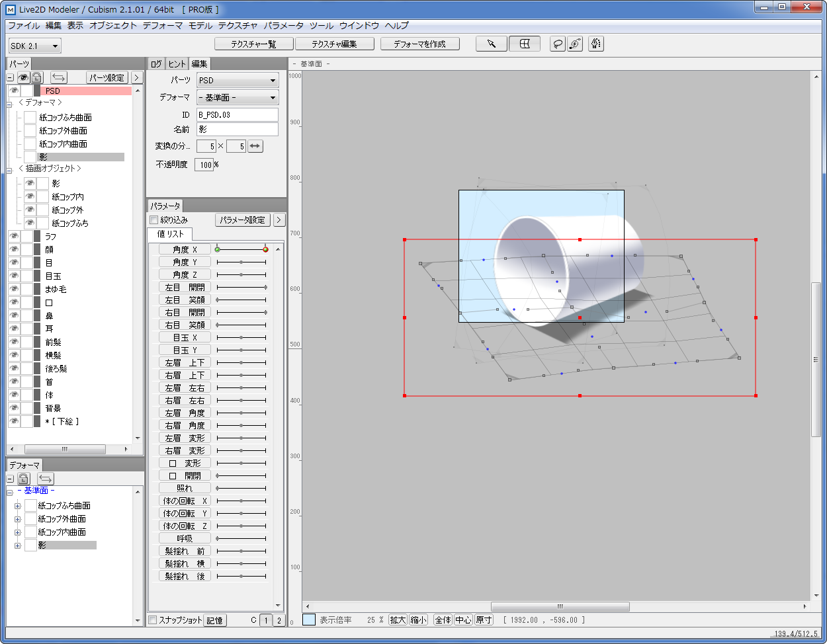Open the パーツ PSD dropdown

(x=238, y=81)
